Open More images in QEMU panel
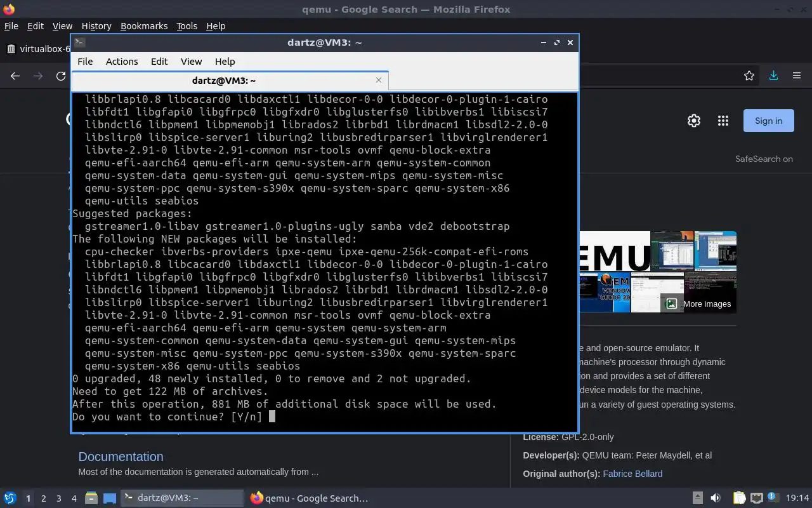 (700, 304)
